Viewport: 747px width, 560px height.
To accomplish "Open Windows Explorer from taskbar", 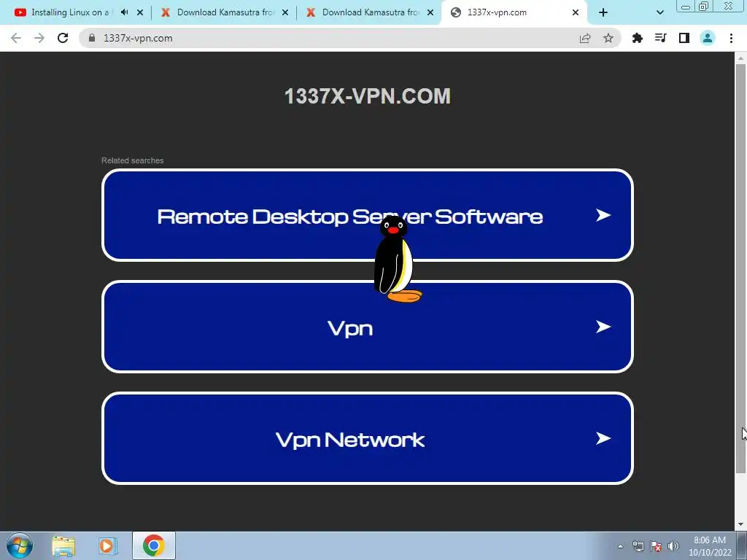I will tap(63, 546).
